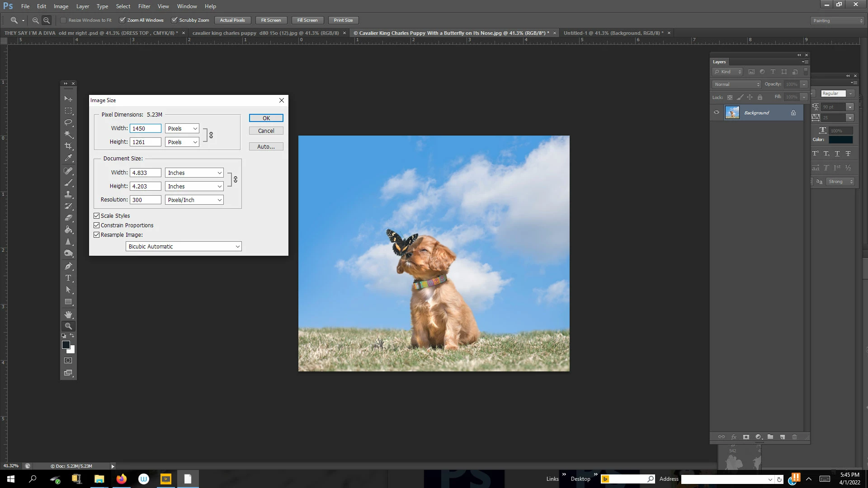Click the Auto... button in Image Size
The width and height of the screenshot is (868, 488).
tap(266, 147)
